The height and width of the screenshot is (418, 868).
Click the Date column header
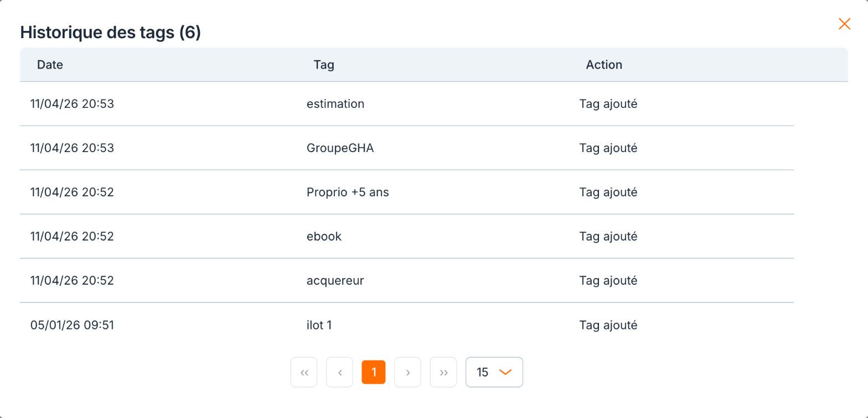(x=50, y=65)
